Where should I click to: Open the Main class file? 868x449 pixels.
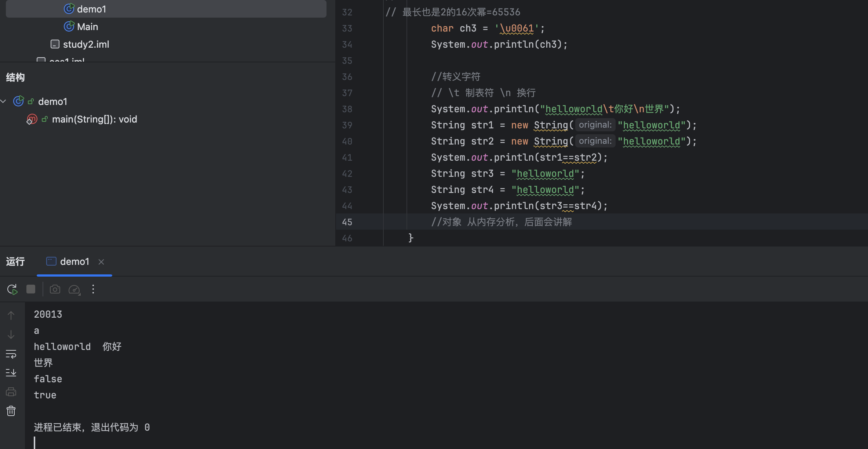click(87, 27)
